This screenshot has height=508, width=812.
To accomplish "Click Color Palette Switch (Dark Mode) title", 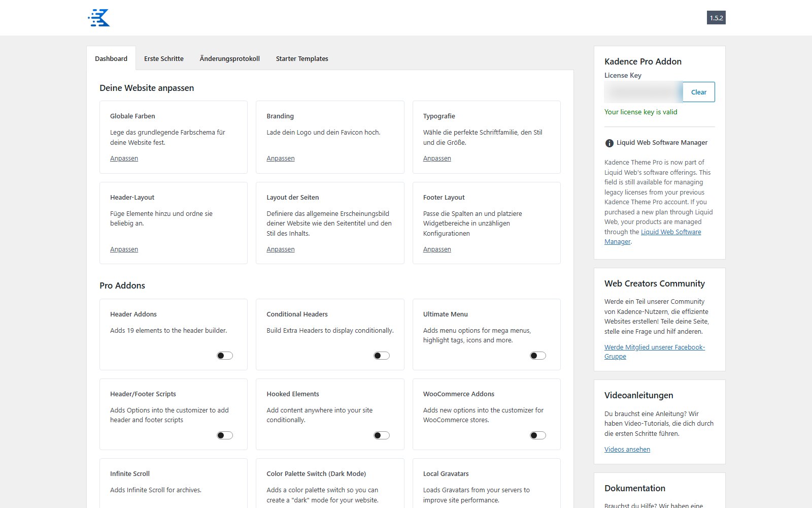I will [316, 474].
